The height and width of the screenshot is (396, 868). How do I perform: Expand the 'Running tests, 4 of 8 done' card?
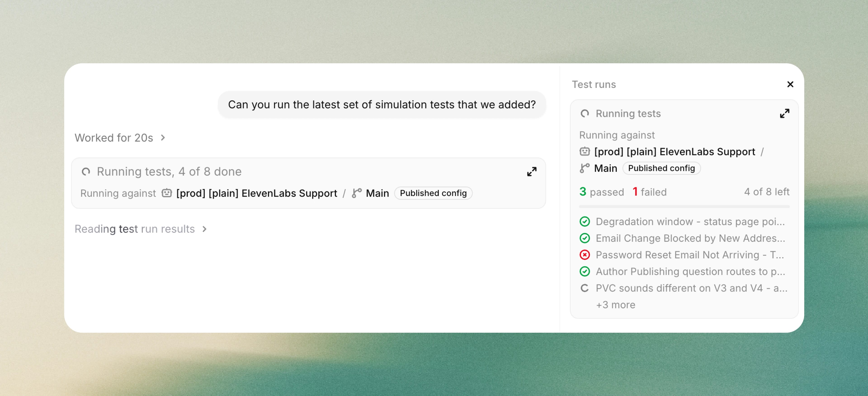click(532, 172)
